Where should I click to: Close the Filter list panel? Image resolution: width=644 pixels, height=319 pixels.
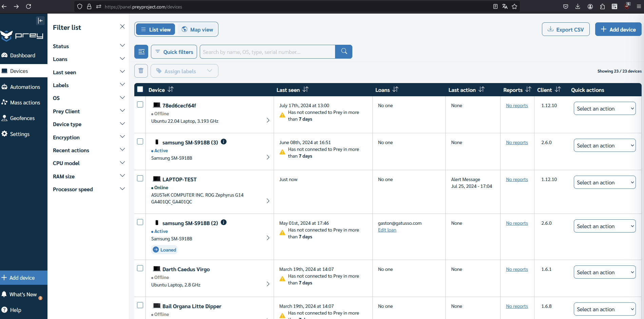click(x=122, y=26)
